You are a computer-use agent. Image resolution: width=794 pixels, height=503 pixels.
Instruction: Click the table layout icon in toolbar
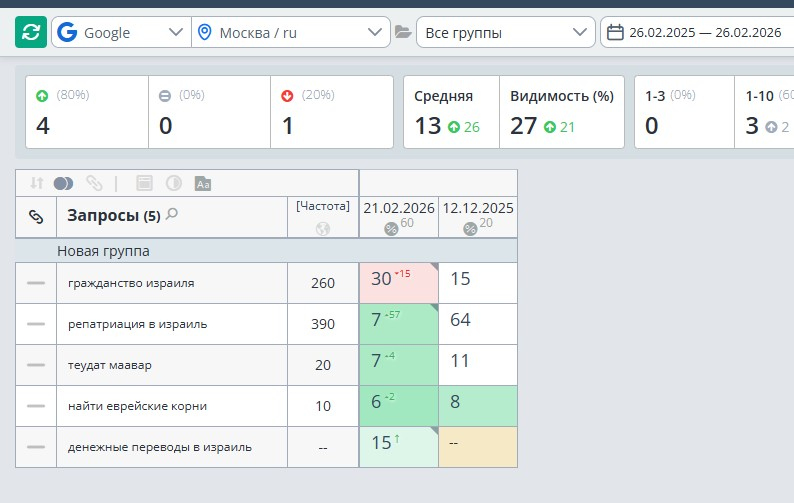click(x=144, y=183)
